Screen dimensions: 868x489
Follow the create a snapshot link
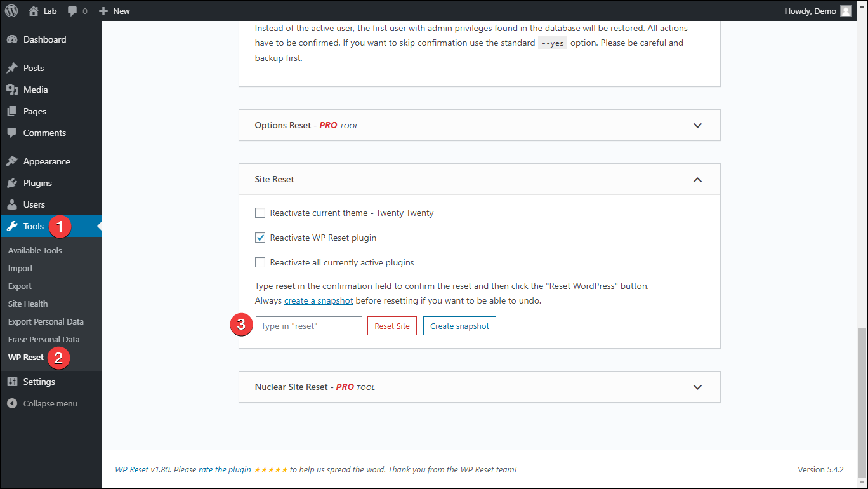(x=319, y=300)
